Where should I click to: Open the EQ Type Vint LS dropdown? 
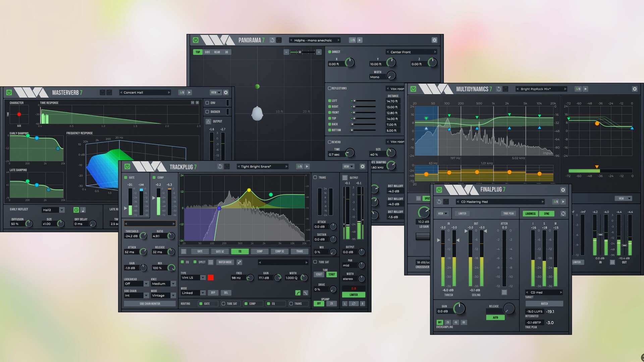coord(203,278)
